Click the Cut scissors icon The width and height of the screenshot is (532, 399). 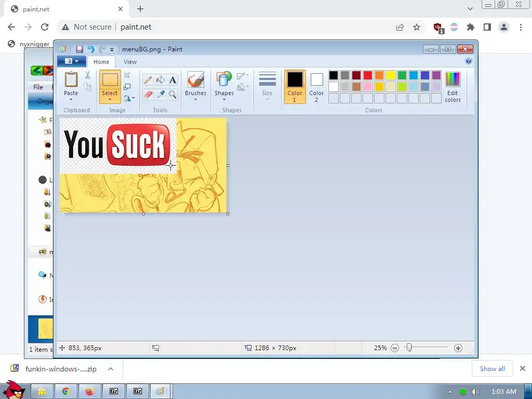pos(87,75)
